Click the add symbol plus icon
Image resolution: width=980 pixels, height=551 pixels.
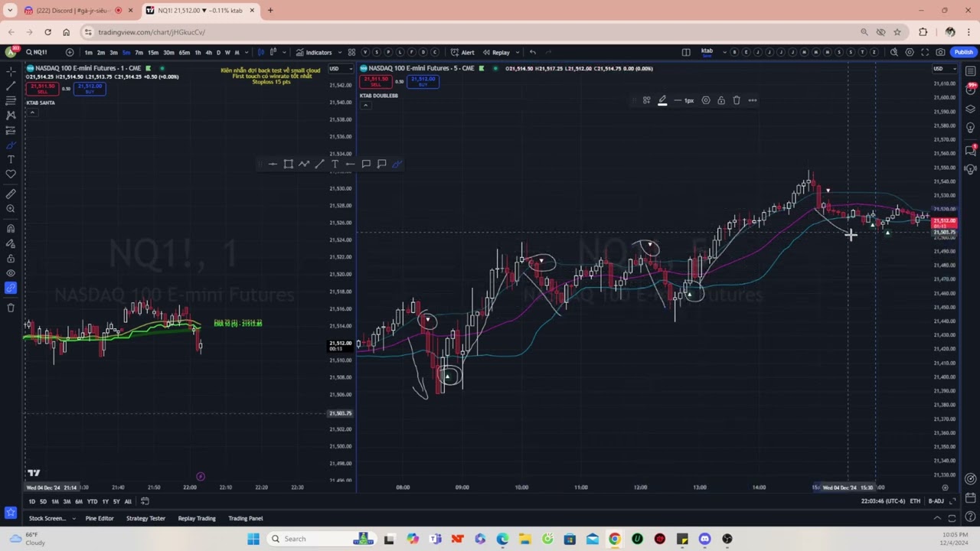coord(70,52)
